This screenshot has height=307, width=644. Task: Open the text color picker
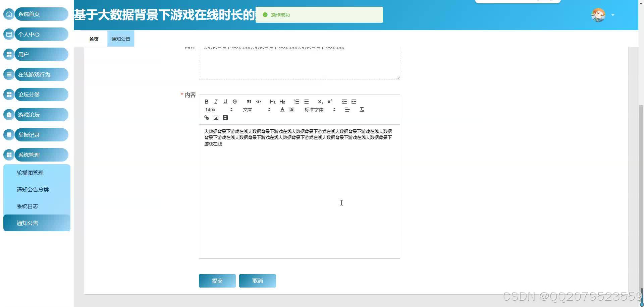282,110
